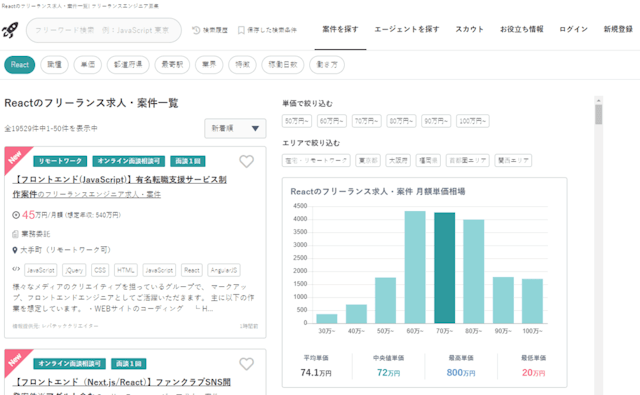Click the React skill tag in job card
The width and height of the screenshot is (640, 395).
pyautogui.click(x=191, y=270)
